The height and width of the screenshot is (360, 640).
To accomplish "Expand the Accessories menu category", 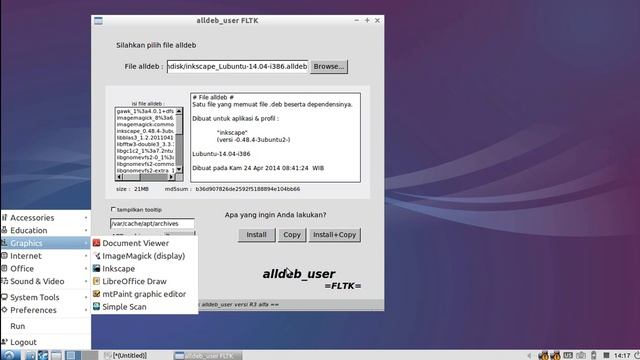I will point(45,218).
